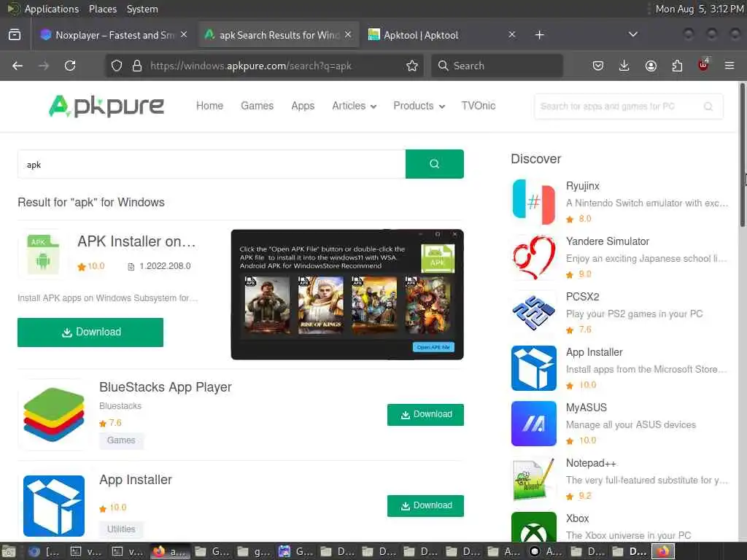Image resolution: width=747 pixels, height=560 pixels.
Task: Open the Places menu
Action: (103, 9)
